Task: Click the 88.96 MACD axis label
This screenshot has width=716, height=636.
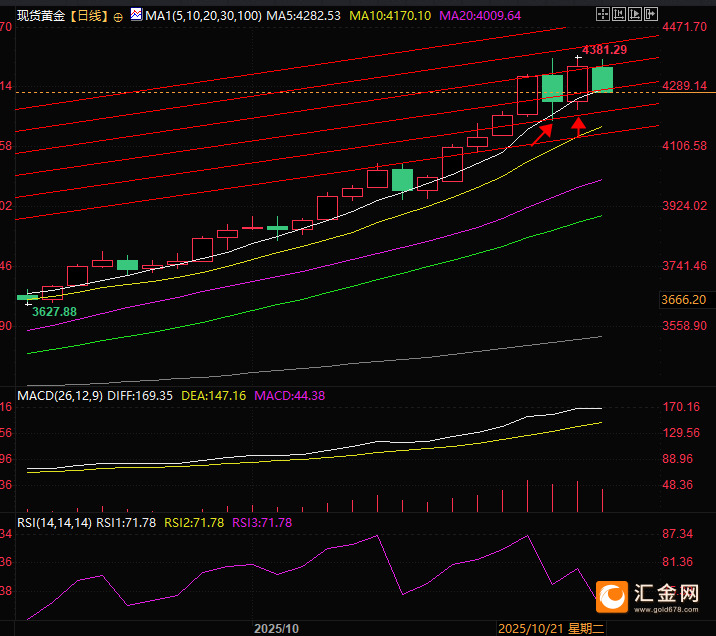Action: [x=678, y=458]
